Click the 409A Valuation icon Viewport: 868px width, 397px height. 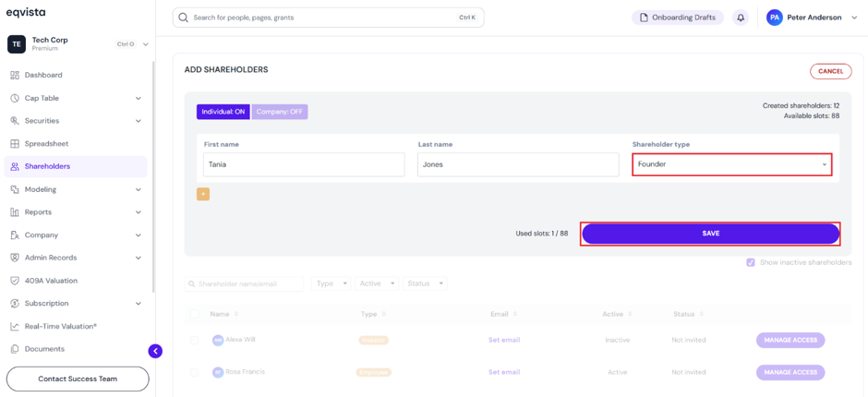(x=15, y=281)
